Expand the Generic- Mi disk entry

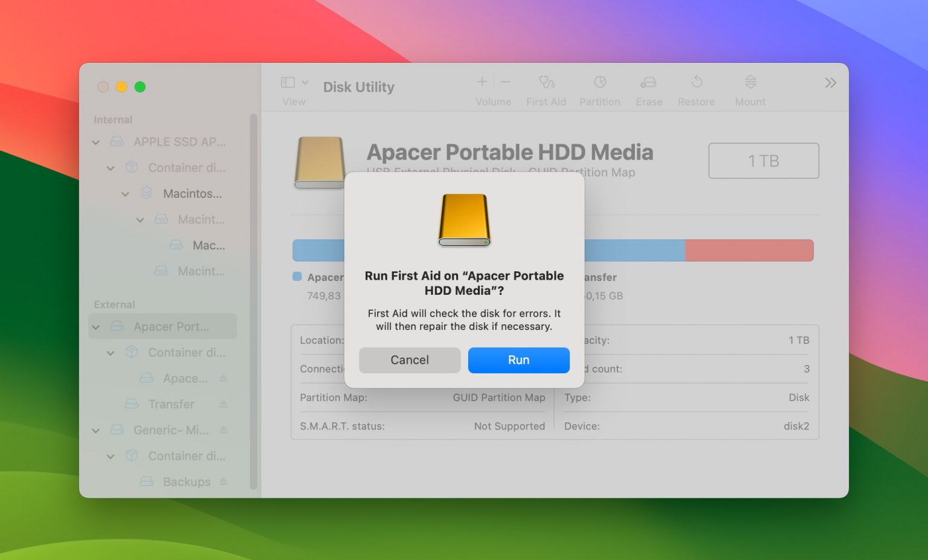tap(95, 430)
